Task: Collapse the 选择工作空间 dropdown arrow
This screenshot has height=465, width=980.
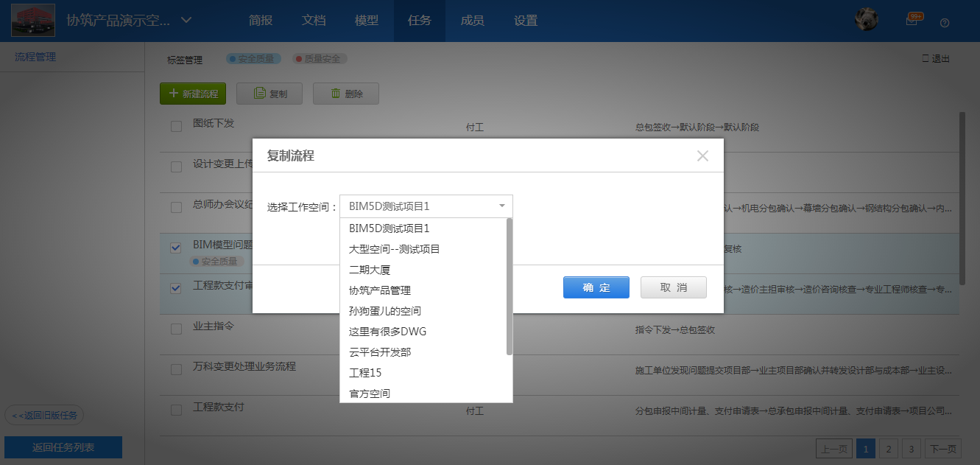Action: click(x=501, y=206)
